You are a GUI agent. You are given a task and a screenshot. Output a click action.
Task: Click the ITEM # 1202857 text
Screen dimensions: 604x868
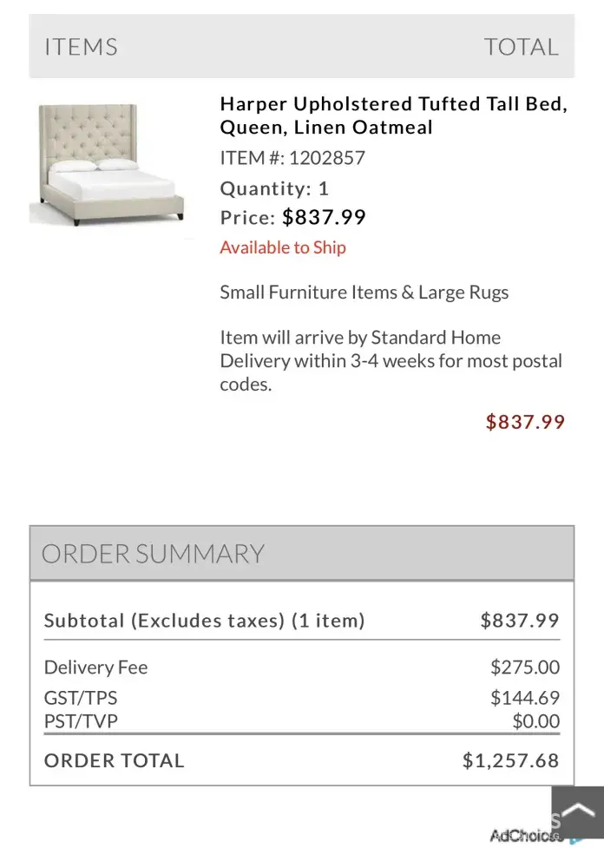point(292,158)
